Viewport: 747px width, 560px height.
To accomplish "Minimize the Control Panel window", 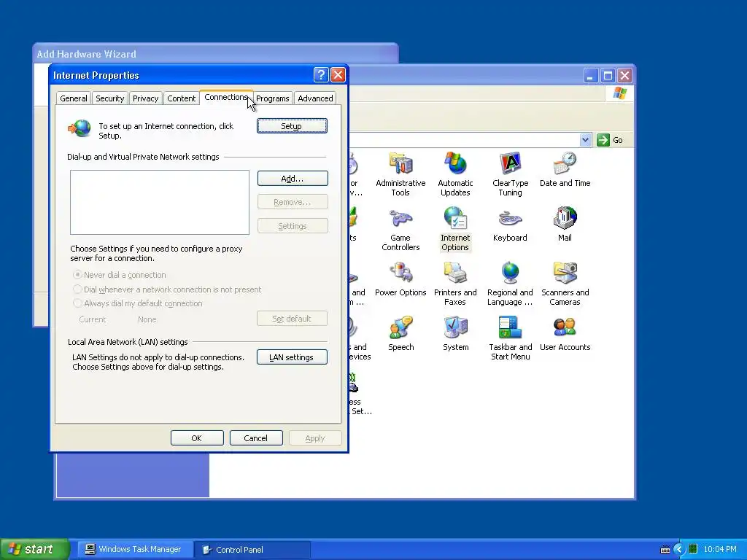I will pos(591,75).
